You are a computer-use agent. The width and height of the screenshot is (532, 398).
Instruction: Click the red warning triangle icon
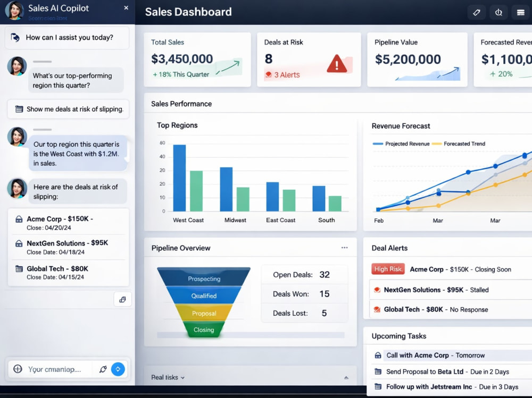337,64
